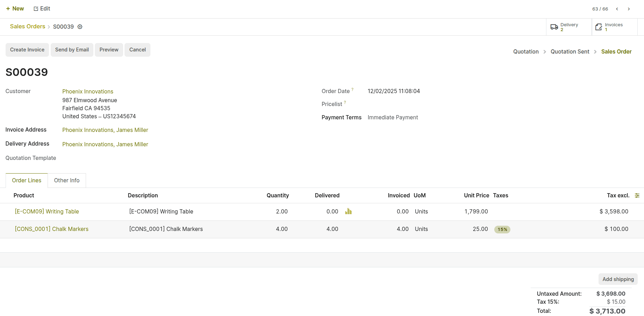Click the Edit pencil button

click(42, 9)
